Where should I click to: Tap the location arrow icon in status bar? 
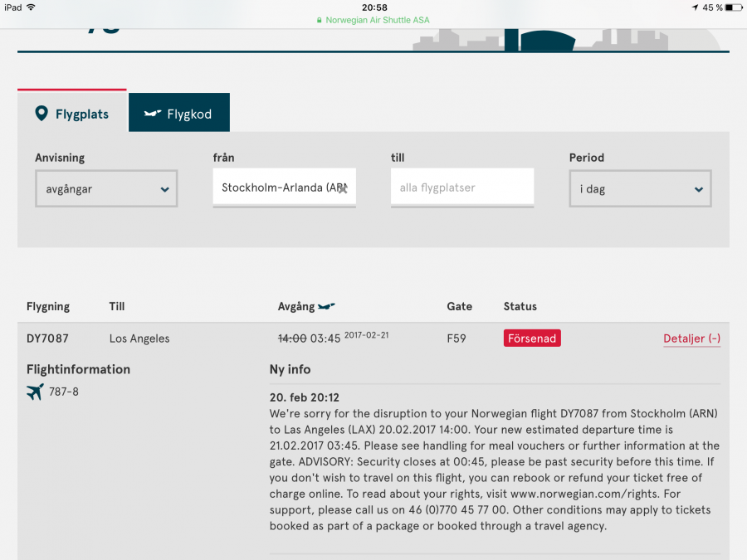pyautogui.click(x=695, y=7)
